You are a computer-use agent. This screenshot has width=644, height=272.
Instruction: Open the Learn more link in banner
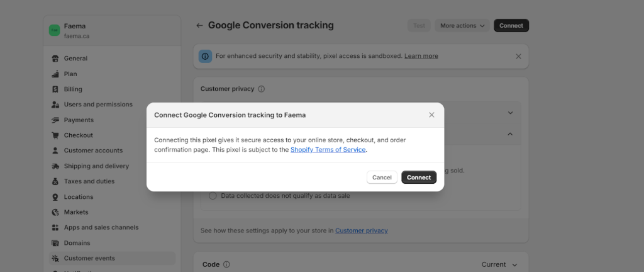(x=421, y=56)
